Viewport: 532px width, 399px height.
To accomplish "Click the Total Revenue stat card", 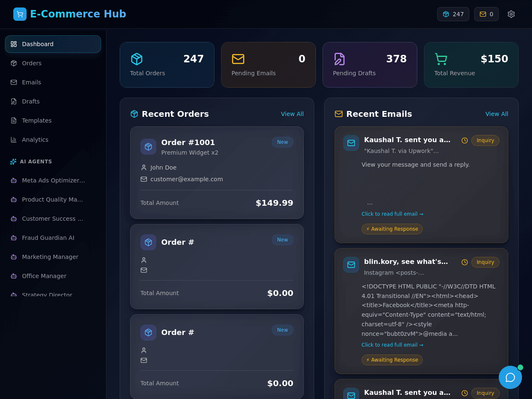I will [x=471, y=65].
